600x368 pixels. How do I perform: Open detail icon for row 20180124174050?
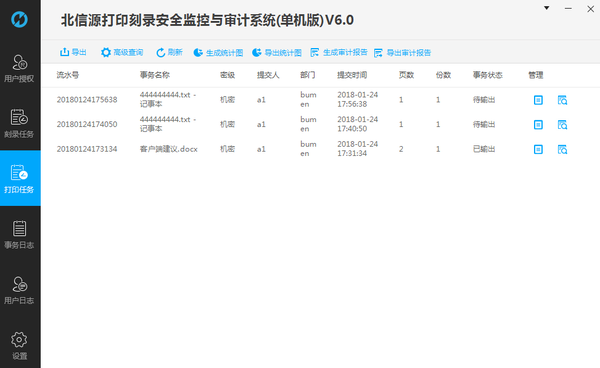point(538,125)
